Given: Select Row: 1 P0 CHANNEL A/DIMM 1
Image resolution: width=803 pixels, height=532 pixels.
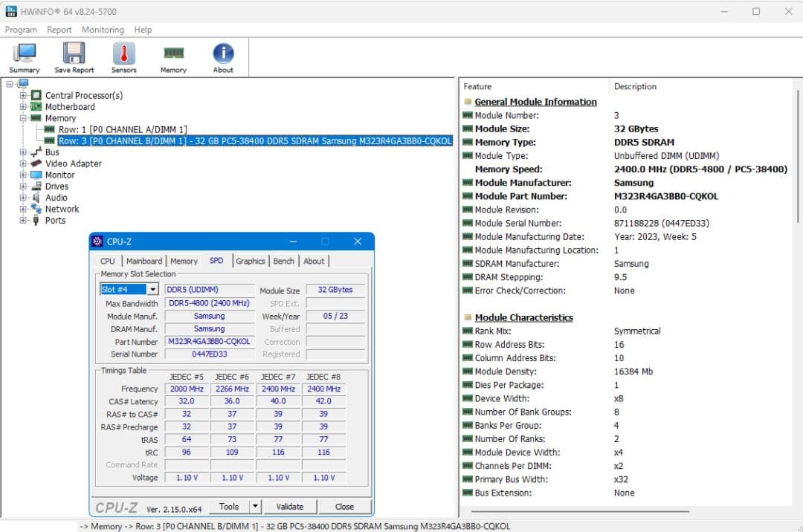Looking at the screenshot, I should tap(123, 129).
